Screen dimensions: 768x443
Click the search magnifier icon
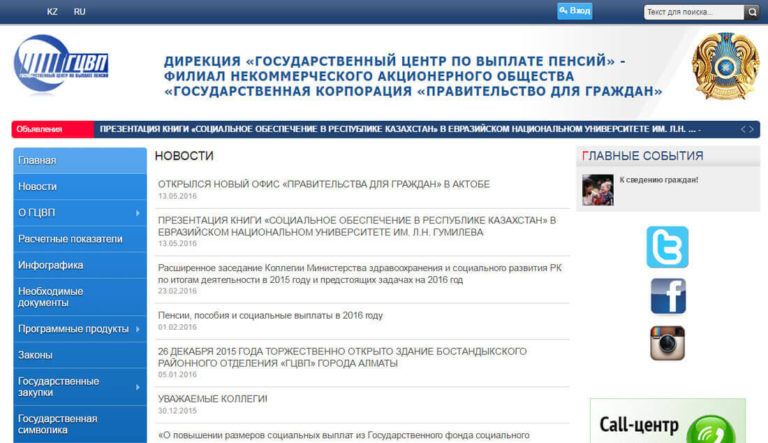[752, 12]
